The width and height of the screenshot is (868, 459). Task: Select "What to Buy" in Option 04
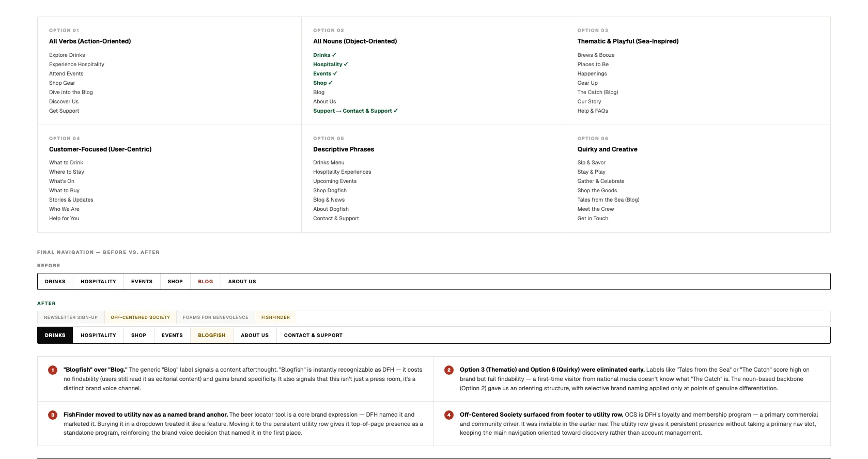click(x=64, y=191)
